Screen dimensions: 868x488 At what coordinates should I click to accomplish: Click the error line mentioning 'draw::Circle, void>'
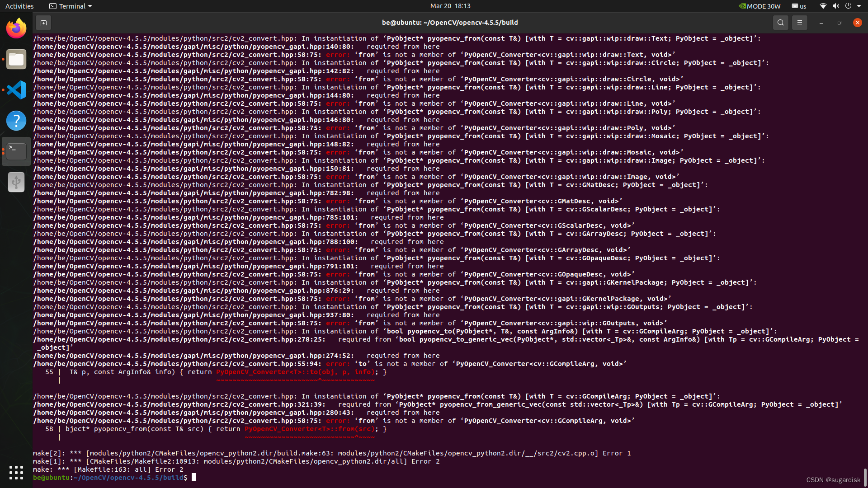click(x=358, y=79)
